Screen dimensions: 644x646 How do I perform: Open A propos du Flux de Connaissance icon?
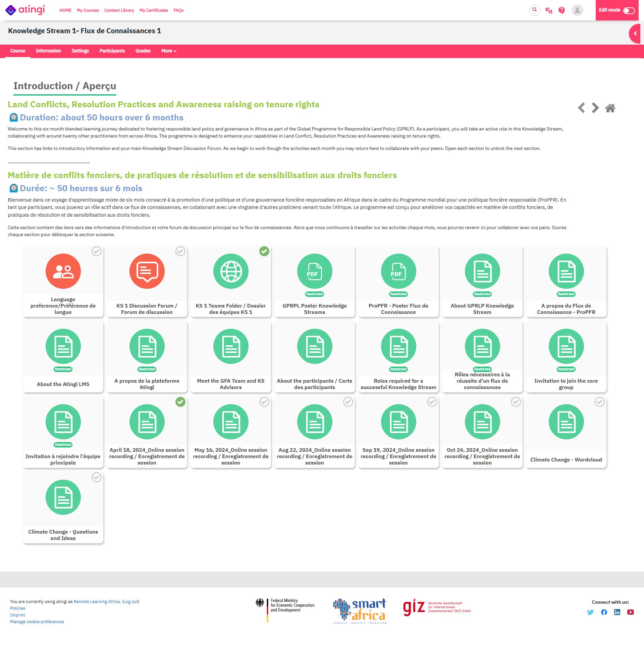click(566, 271)
